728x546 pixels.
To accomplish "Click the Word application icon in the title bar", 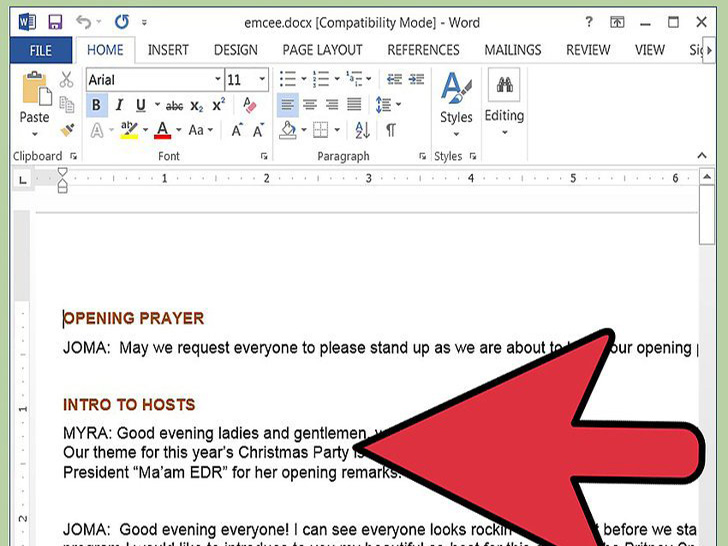I will 26,22.
